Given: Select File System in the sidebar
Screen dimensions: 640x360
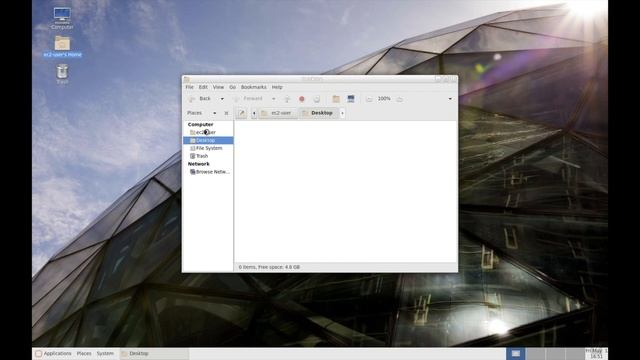Looking at the screenshot, I should (x=208, y=148).
